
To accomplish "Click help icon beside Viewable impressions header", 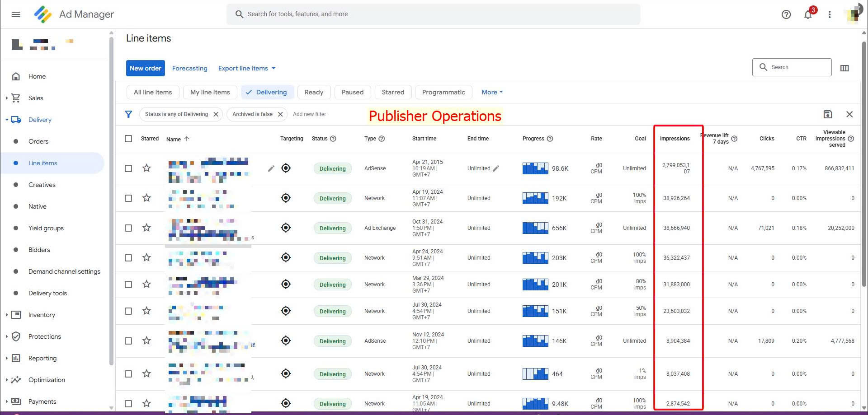I will click(851, 139).
